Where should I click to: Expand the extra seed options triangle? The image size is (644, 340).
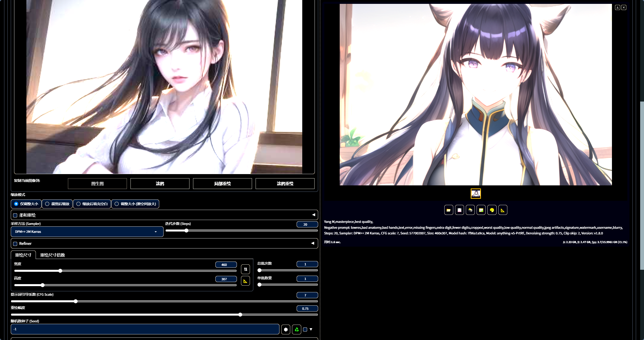click(x=311, y=329)
